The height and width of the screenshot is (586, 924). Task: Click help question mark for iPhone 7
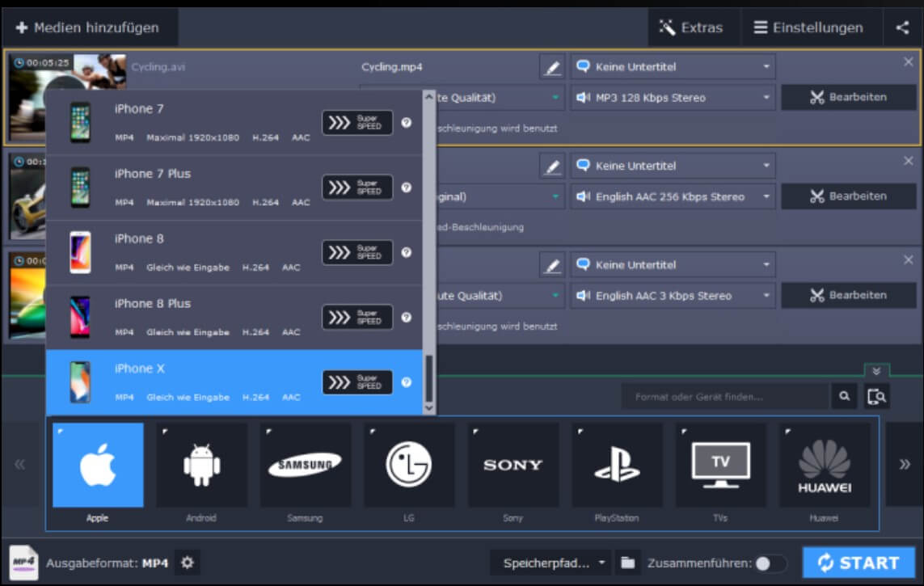coord(406,123)
